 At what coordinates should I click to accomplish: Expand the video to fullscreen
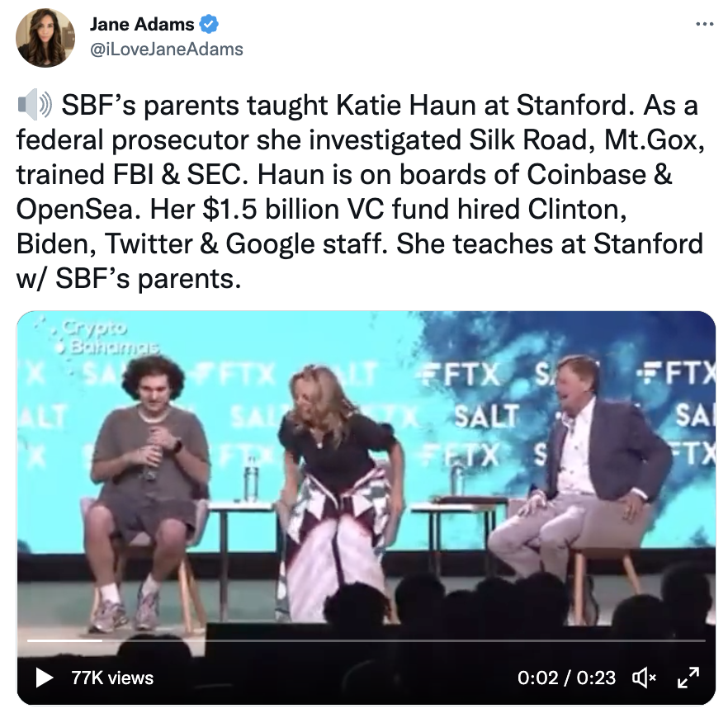point(688,678)
